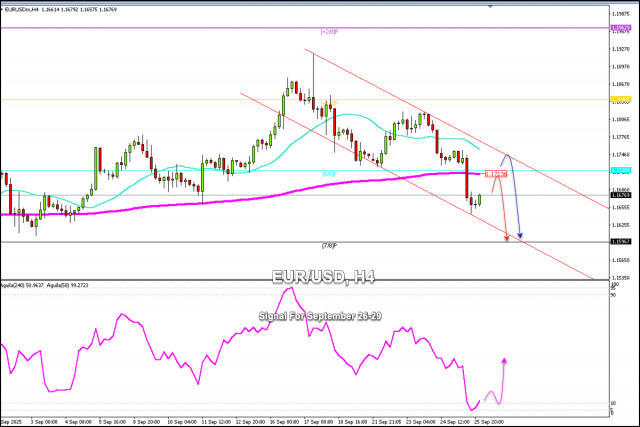
Task: Click the 1.17460 price axis label
Action: 620,155
